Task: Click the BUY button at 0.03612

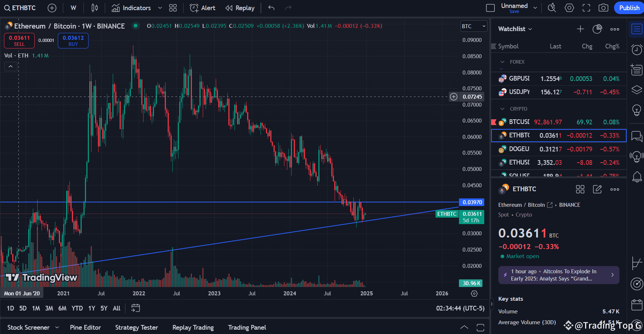Action: click(x=73, y=40)
